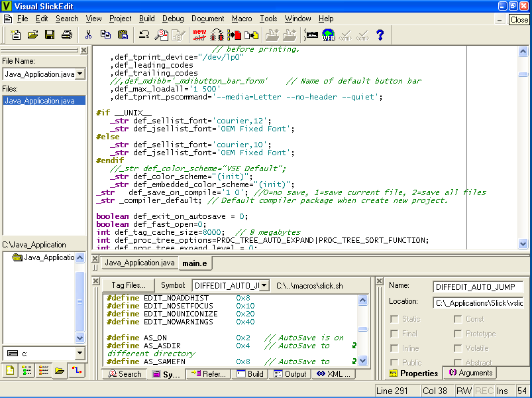Expand the c: drive dropdown arrow
532x398 pixels.
click(x=80, y=353)
